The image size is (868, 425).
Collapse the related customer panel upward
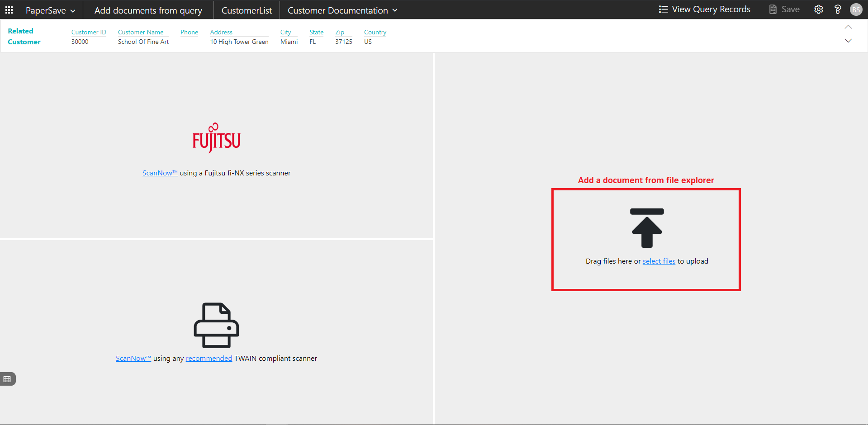pyautogui.click(x=848, y=27)
